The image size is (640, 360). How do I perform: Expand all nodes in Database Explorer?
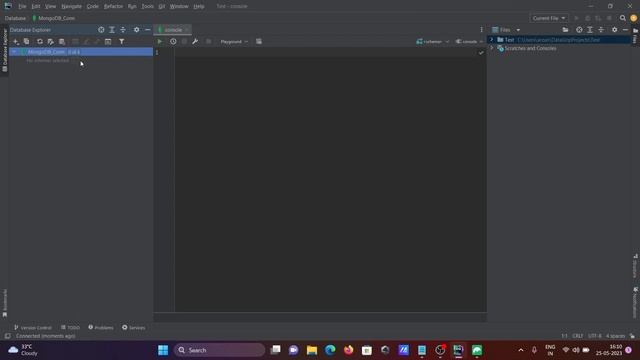pos(112,30)
